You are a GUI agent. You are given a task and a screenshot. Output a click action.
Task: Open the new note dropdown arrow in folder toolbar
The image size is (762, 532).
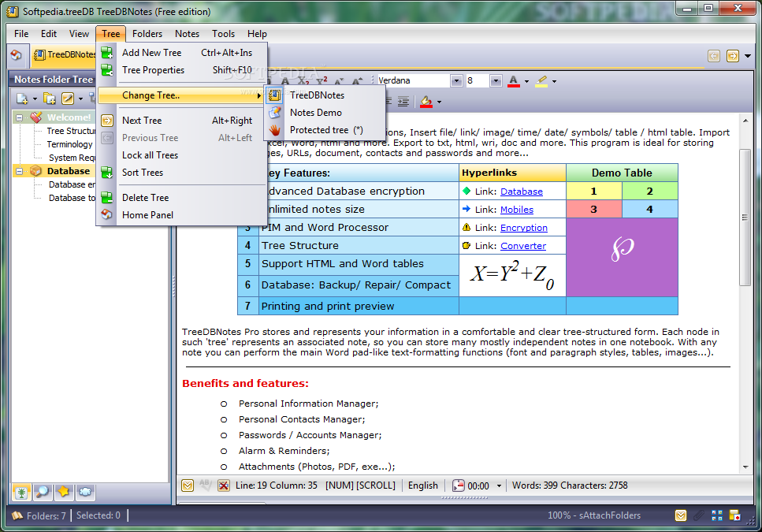pyautogui.click(x=35, y=99)
